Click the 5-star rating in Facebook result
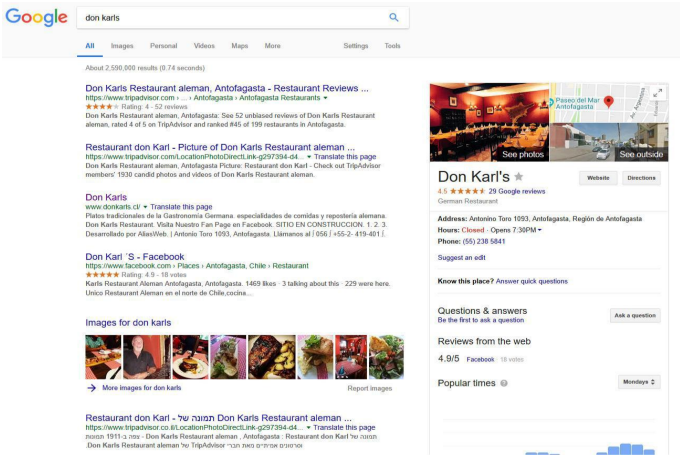 click(x=102, y=275)
